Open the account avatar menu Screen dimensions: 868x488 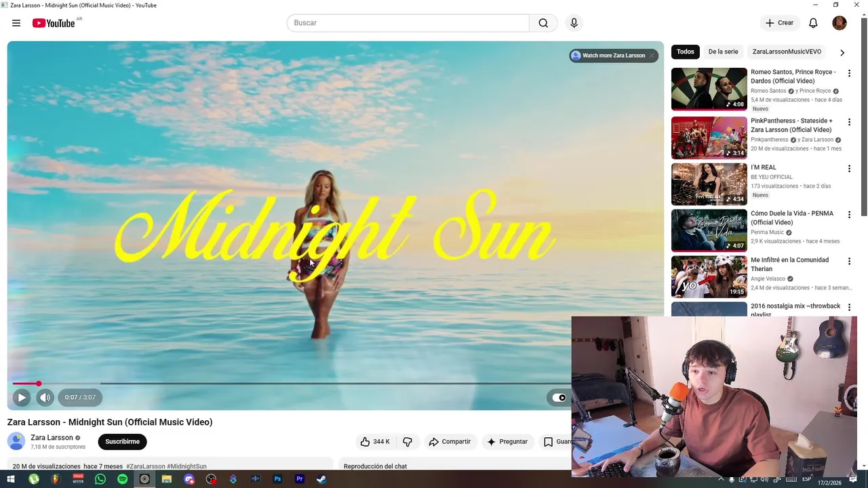point(840,23)
